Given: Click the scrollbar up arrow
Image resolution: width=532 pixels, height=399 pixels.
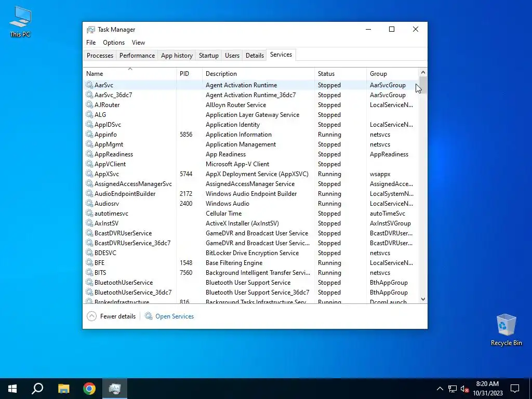Looking at the screenshot, I should coord(423,72).
